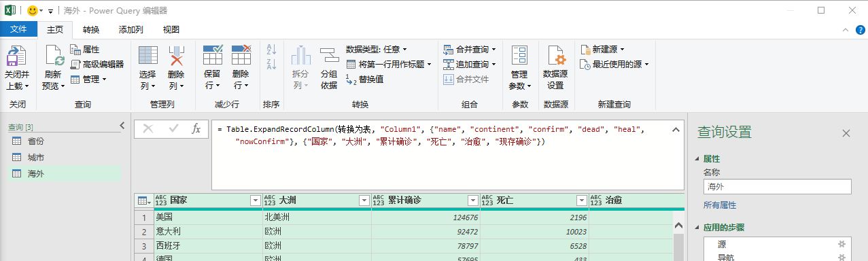
Task: Open Data Source Settings (数据源设置)
Action: tap(555, 67)
